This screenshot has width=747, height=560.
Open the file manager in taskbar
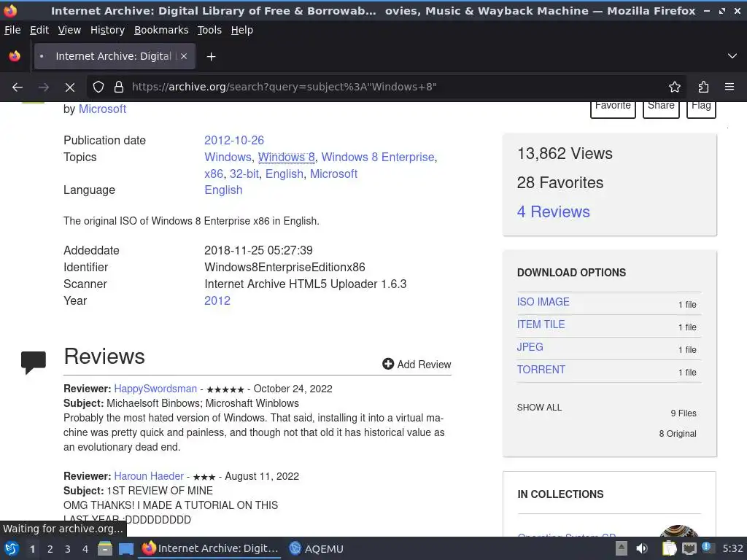point(105,548)
